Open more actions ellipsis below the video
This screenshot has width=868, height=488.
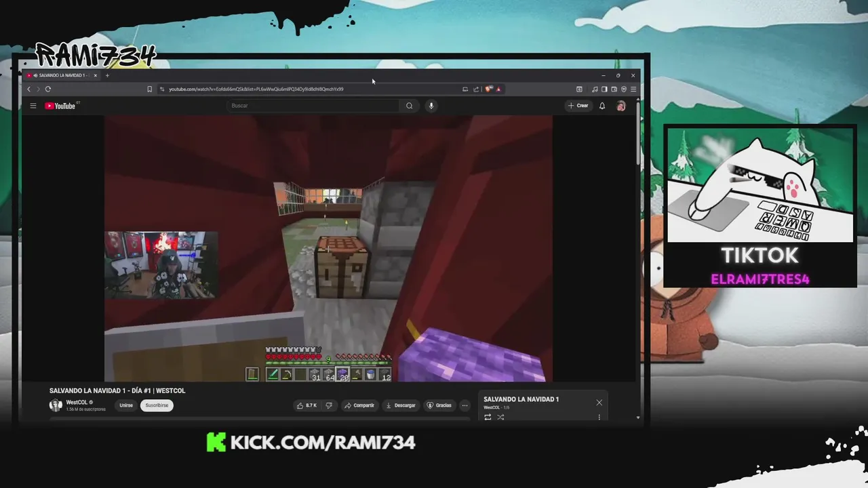[x=465, y=405]
